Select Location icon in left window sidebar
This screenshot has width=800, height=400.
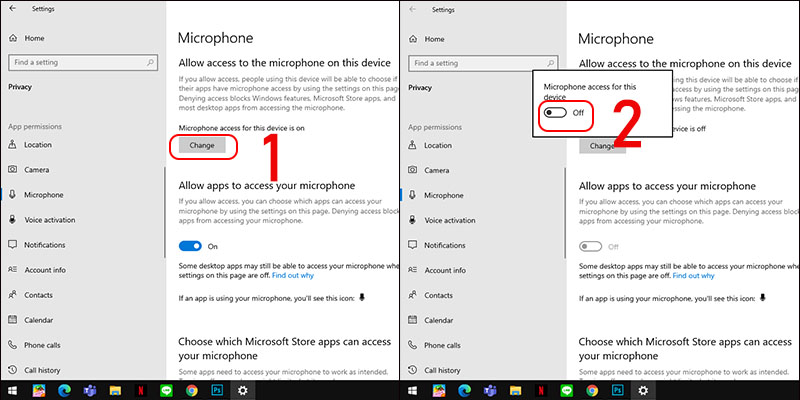tap(13, 145)
